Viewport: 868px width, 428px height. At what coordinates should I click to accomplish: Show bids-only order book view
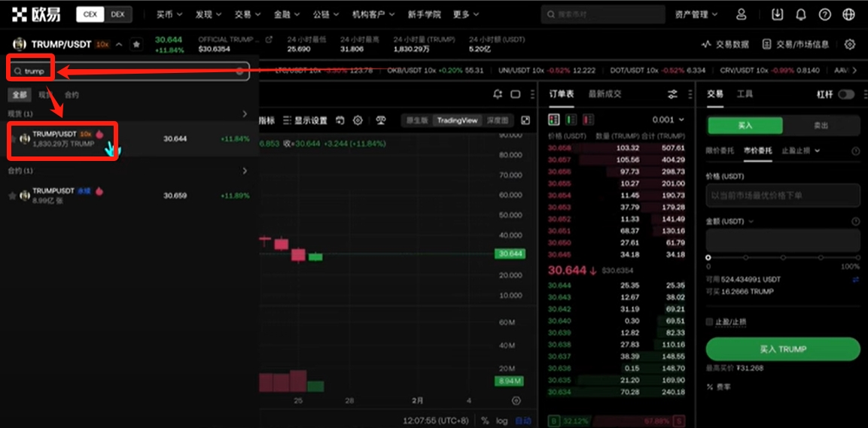(571, 120)
